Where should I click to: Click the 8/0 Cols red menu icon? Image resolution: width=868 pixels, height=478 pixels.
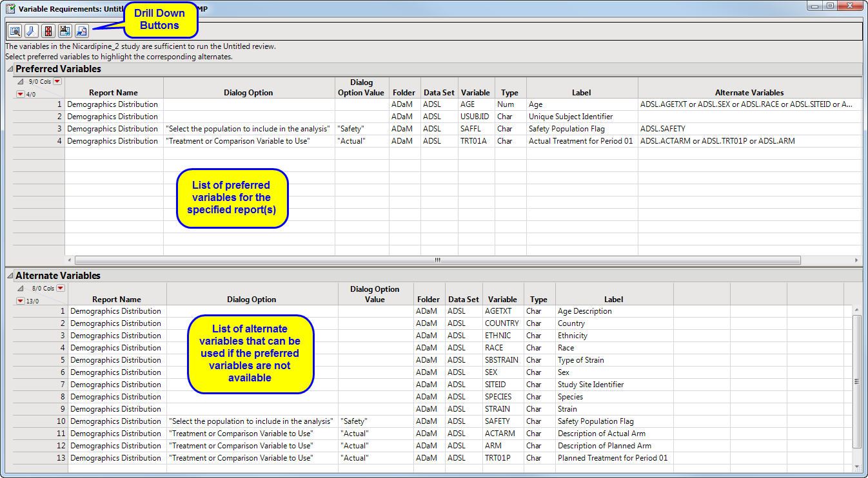coord(60,288)
